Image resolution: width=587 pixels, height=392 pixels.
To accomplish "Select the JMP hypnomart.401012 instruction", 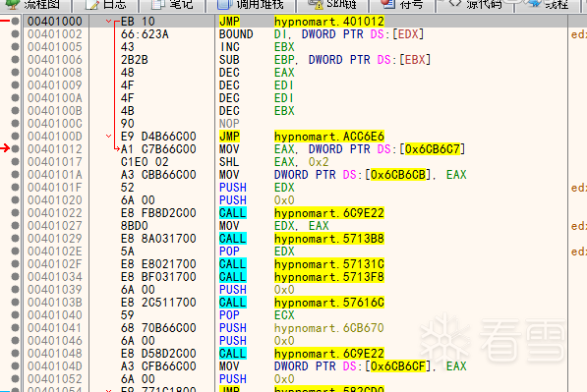I will [x=302, y=22].
